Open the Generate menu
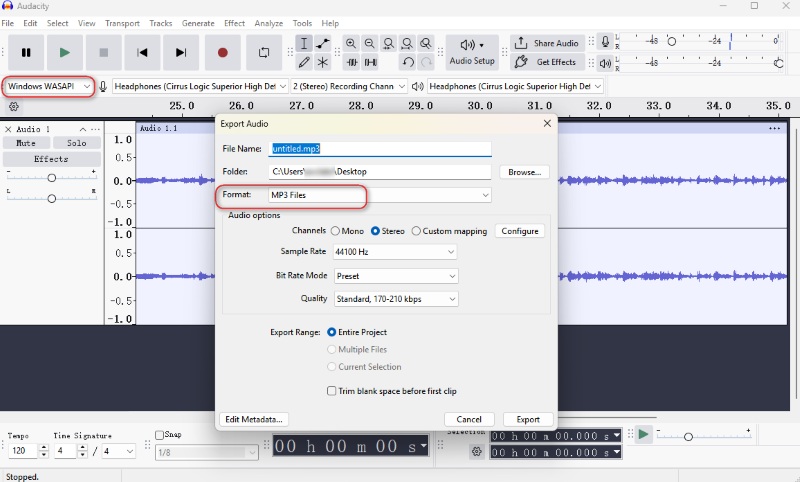Viewport: 800px width, 482px height. (198, 23)
